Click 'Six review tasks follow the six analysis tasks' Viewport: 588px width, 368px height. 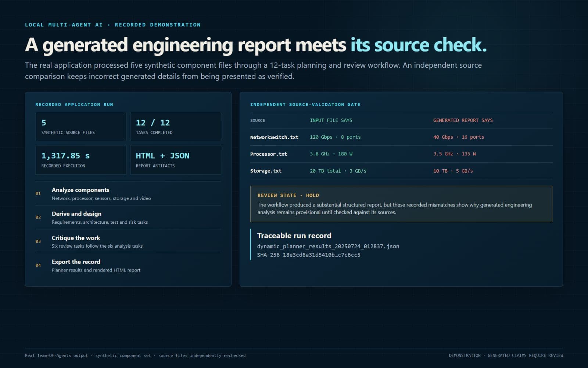point(97,246)
